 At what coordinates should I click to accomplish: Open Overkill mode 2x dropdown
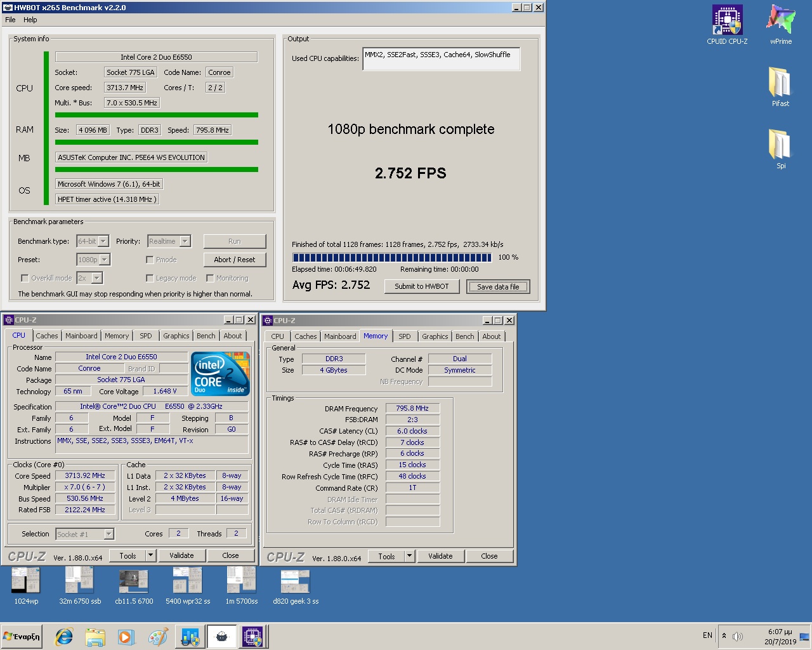click(x=97, y=278)
